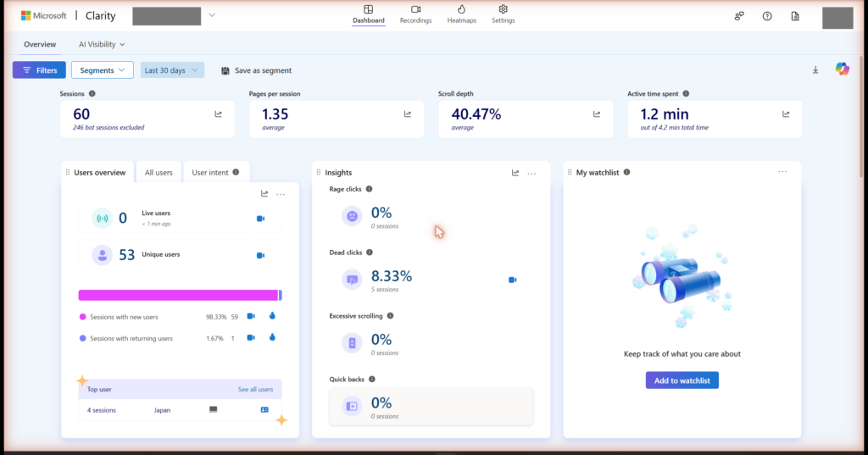Open heatmap for sessions with new users
The height and width of the screenshot is (455, 868).
point(272,316)
